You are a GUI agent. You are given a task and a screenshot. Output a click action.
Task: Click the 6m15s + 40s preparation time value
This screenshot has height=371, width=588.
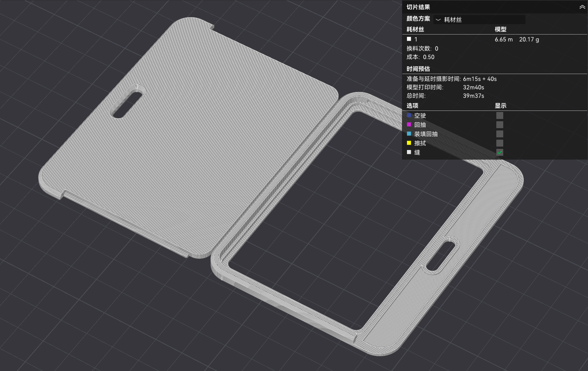point(480,79)
